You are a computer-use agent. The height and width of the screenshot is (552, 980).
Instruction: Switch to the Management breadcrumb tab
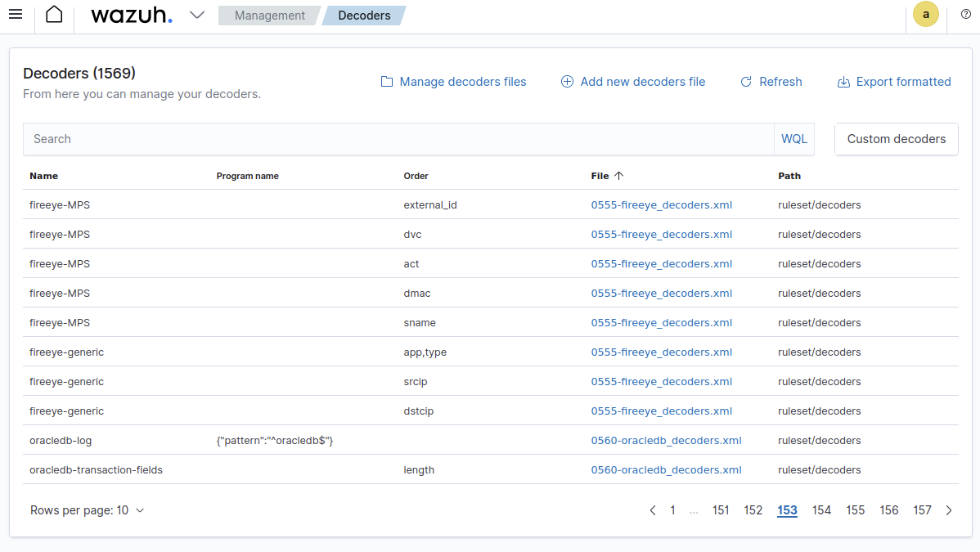[x=268, y=15]
